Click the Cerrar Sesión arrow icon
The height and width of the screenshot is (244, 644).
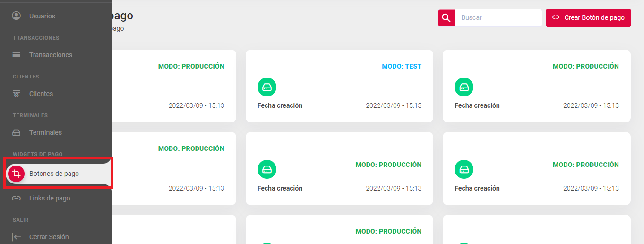coord(17,237)
